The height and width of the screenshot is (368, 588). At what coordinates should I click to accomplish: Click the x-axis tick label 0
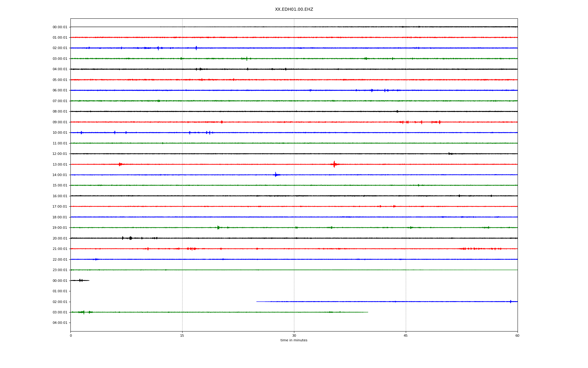pos(71,336)
